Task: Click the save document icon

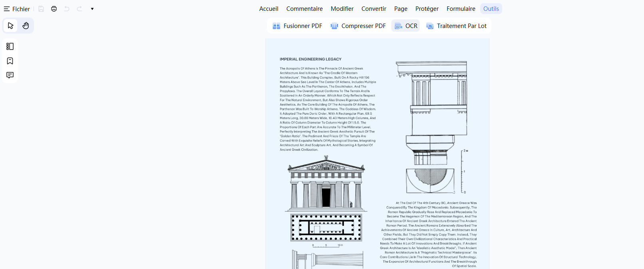Action: pyautogui.click(x=41, y=9)
